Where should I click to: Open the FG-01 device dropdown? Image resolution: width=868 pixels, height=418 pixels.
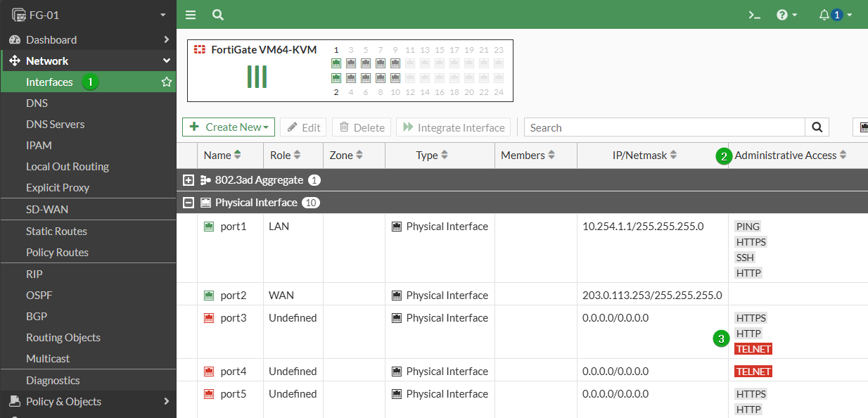click(x=88, y=14)
